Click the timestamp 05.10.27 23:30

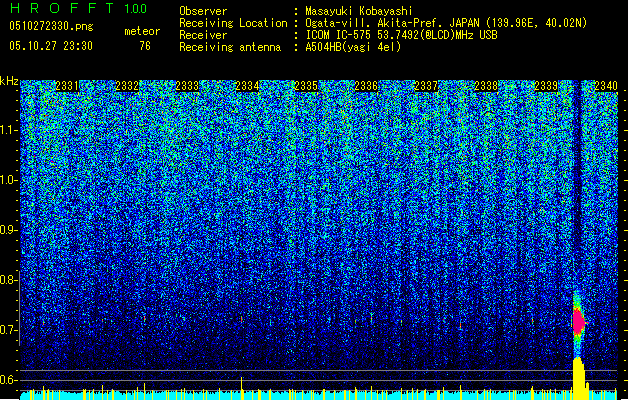[x=51, y=46]
